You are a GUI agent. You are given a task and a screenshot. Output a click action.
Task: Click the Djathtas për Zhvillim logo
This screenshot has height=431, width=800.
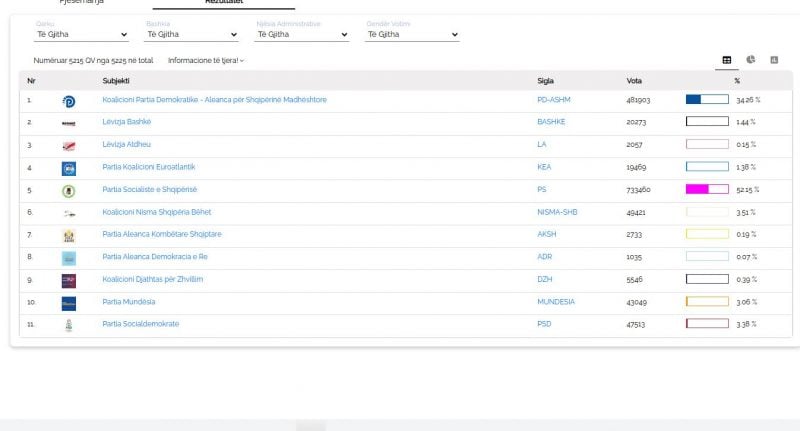pos(69,281)
